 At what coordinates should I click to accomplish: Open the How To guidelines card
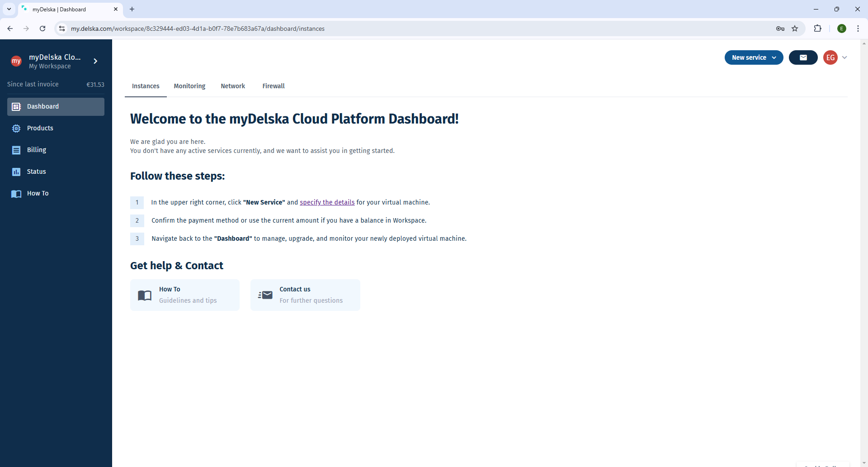click(184, 295)
